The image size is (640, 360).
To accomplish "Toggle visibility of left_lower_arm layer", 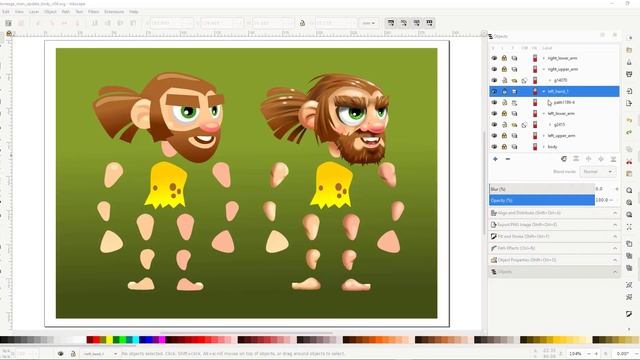I will (494, 113).
